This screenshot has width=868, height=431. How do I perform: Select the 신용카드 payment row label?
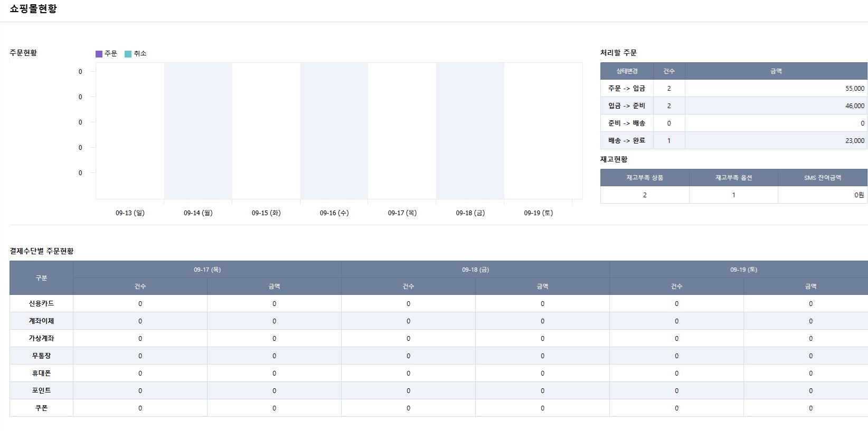point(41,304)
